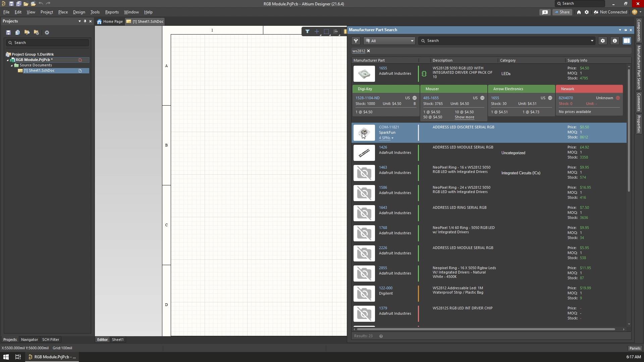This screenshot has height=362, width=644.
Task: Select the 'All' category dropdown filter
Action: (388, 41)
